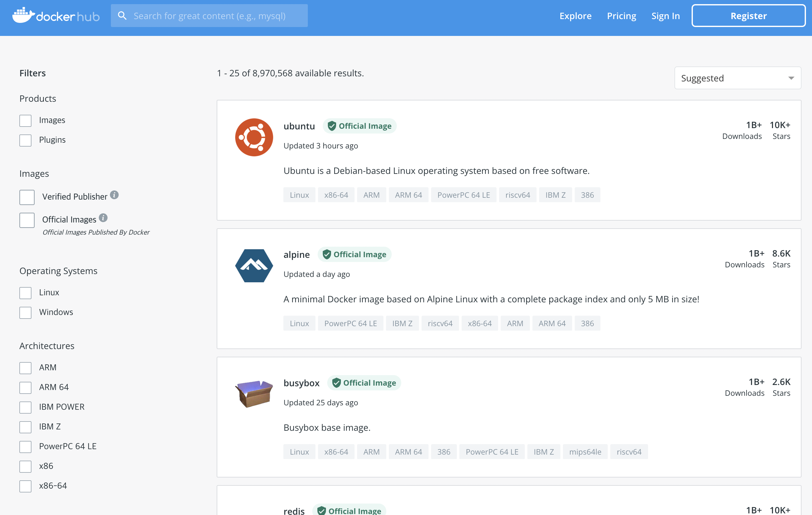The height and width of the screenshot is (515, 812).
Task: Click the search magnifier icon
Action: point(122,16)
